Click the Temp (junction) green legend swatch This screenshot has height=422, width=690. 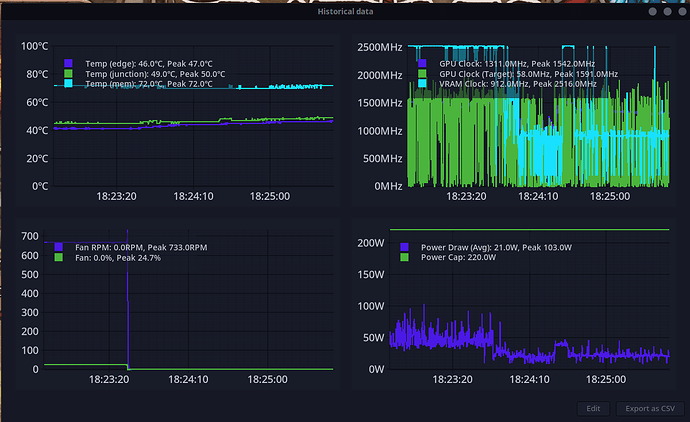(68, 73)
